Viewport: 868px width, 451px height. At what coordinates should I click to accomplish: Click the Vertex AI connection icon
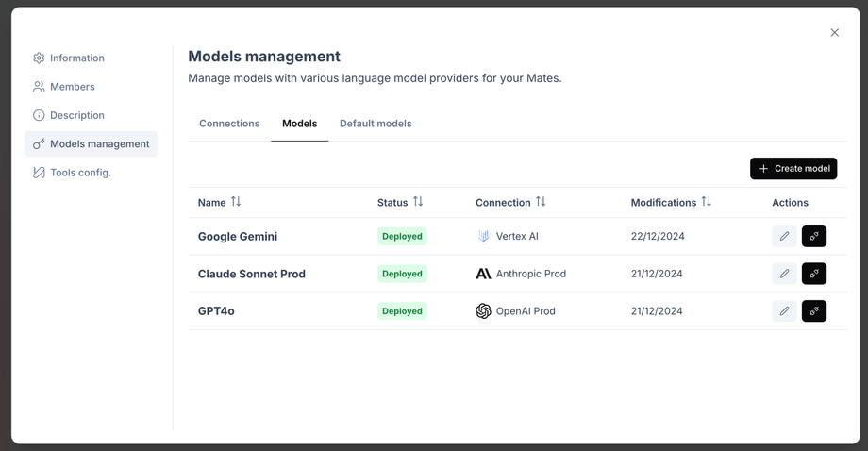[x=483, y=236]
